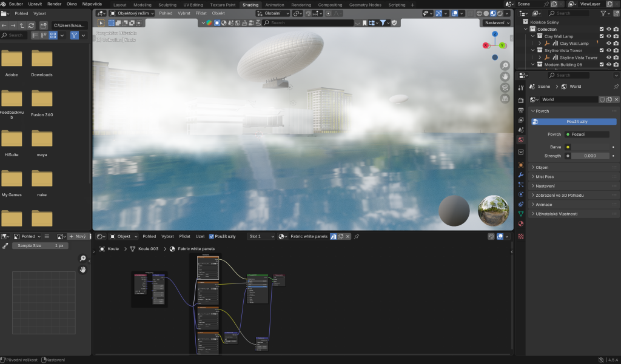Click the pan hand gizmo in viewport
Viewport: 621px width, 364px height.
click(x=505, y=76)
